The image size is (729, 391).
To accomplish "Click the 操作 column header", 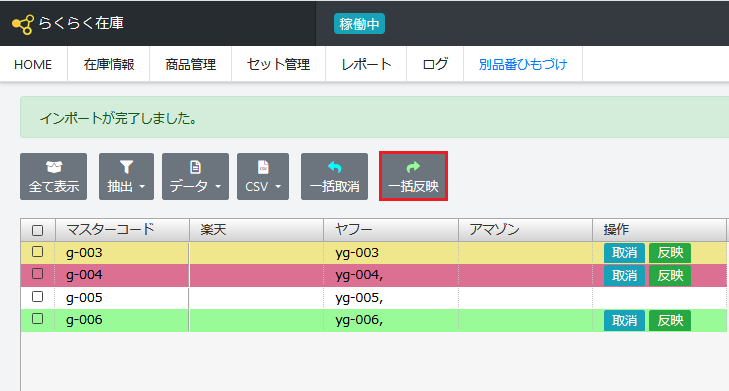I will click(x=659, y=230).
